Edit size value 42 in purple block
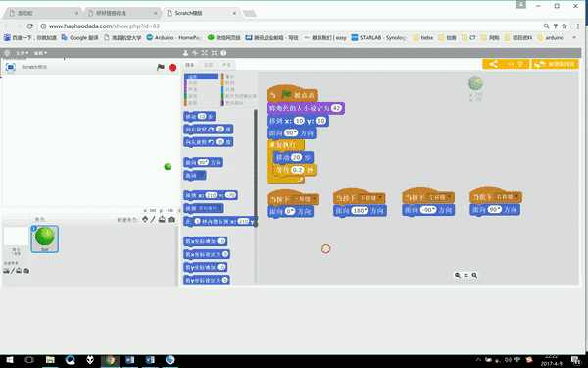This screenshot has height=368, width=588. [x=336, y=108]
